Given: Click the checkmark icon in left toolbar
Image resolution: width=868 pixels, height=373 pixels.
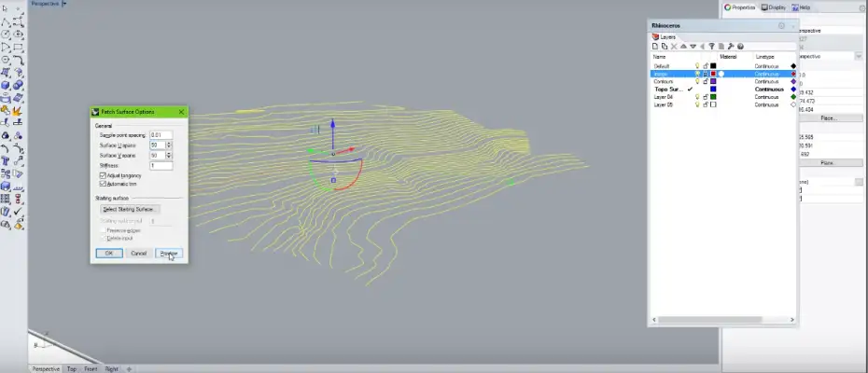Looking at the screenshot, I should pyautogui.click(x=19, y=212).
